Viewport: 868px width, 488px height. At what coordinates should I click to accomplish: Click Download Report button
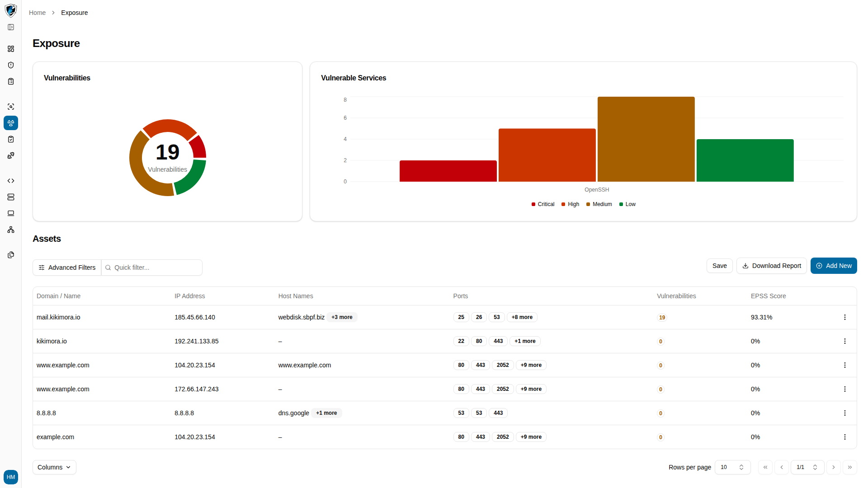[x=771, y=266]
